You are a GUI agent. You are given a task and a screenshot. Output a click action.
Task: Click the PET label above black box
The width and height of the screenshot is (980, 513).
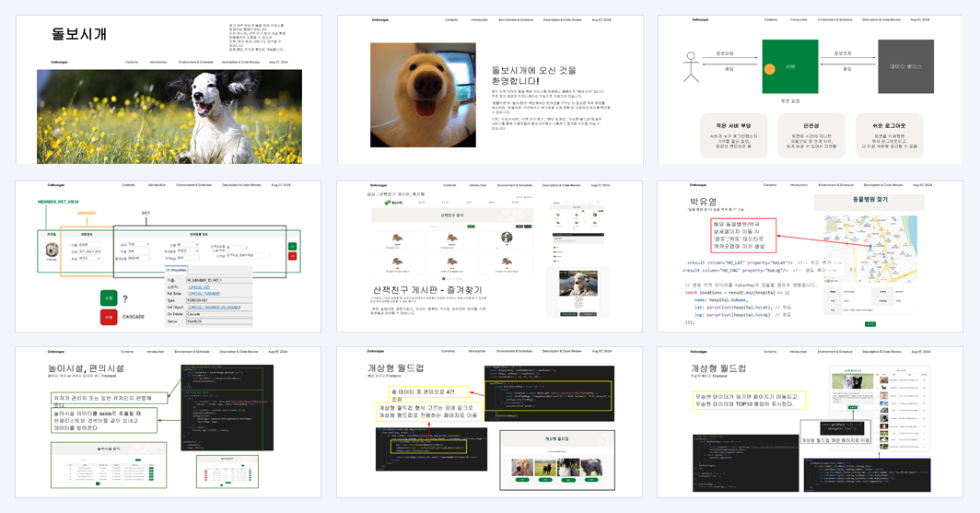tap(146, 213)
